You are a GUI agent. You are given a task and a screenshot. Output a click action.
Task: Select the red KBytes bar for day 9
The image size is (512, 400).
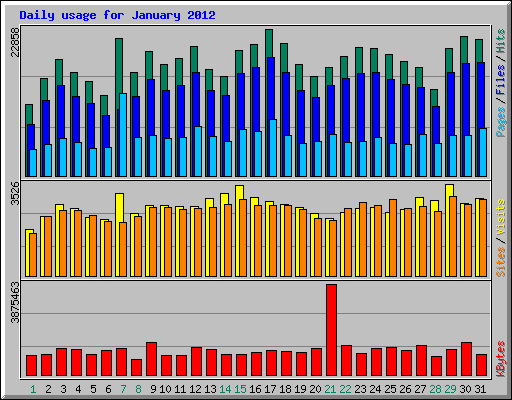coord(151,359)
